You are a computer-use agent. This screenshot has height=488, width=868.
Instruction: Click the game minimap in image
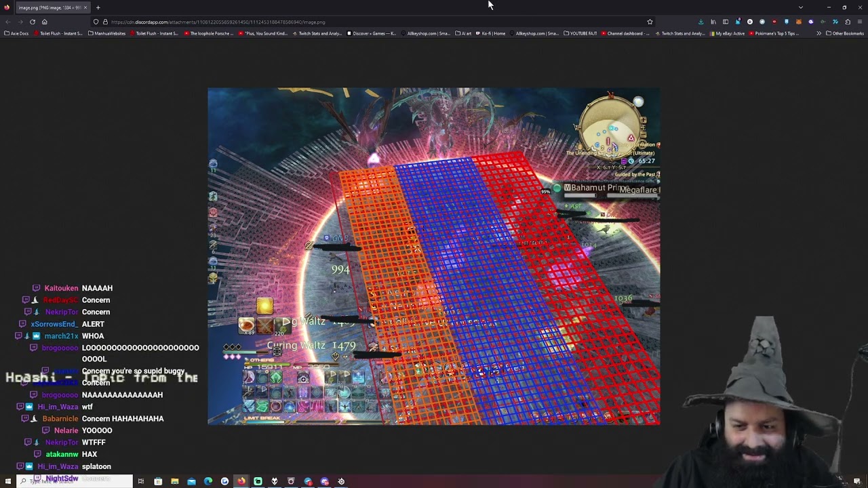pos(612,127)
